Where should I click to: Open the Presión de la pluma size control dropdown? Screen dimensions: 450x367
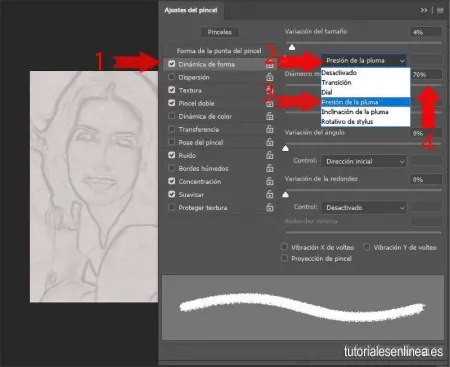tap(364, 60)
